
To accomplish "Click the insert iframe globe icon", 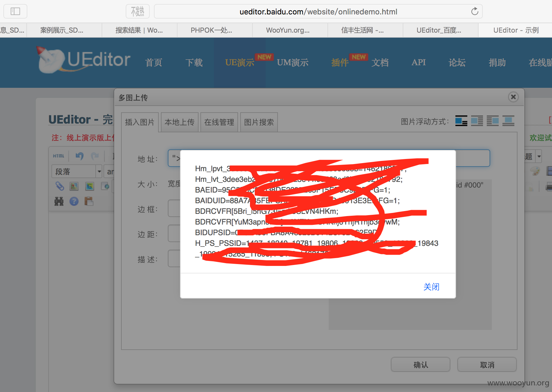I will tap(105, 186).
